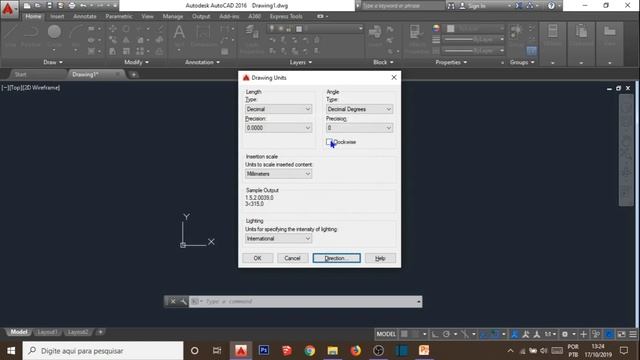
Task: Click Windows search box Digite aqui para pesquisar
Action: click(x=103, y=351)
